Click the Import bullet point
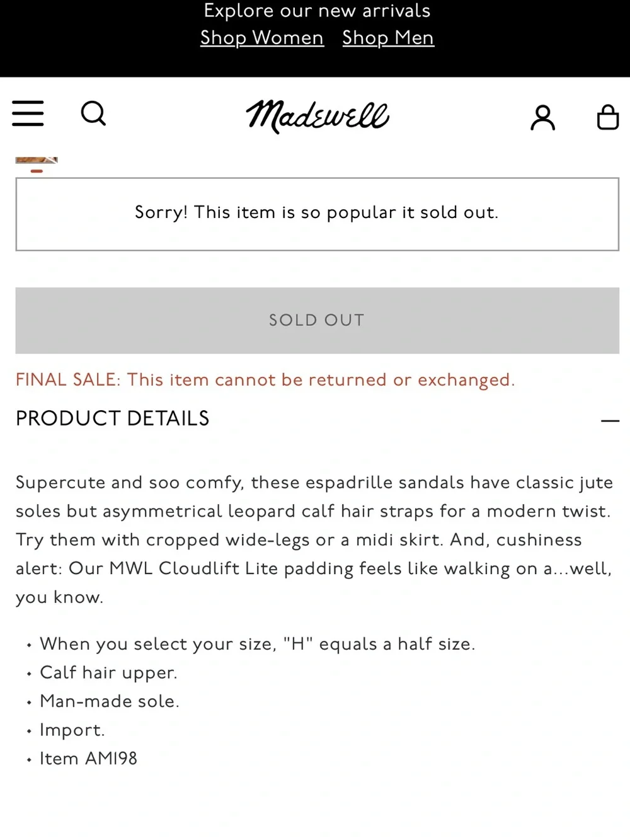This screenshot has height=840, width=630. (x=72, y=730)
